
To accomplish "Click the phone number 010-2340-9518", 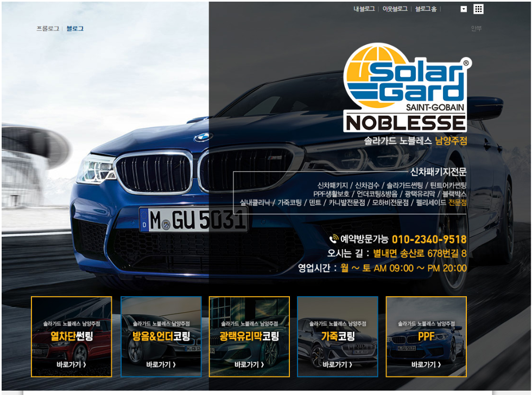I will click(429, 239).
